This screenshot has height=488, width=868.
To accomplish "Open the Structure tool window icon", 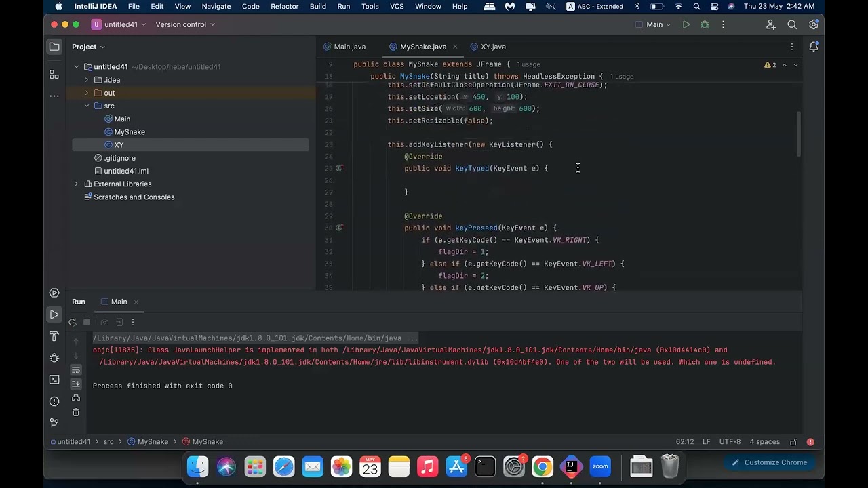I will click(x=54, y=75).
